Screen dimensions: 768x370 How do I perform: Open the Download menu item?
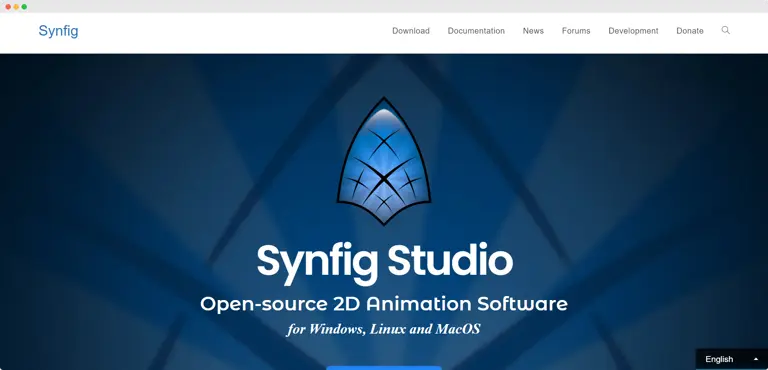coord(410,31)
